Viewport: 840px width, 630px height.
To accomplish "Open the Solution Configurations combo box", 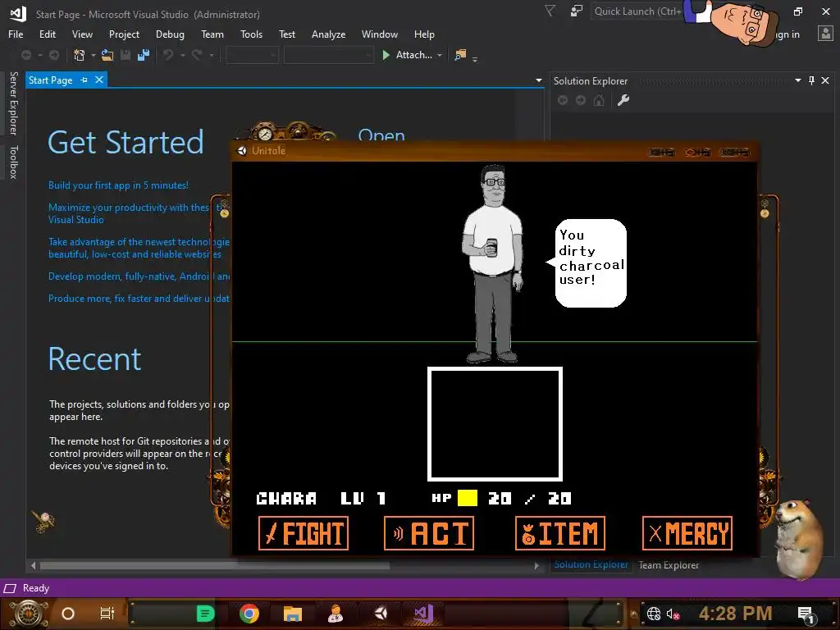I will click(x=252, y=55).
